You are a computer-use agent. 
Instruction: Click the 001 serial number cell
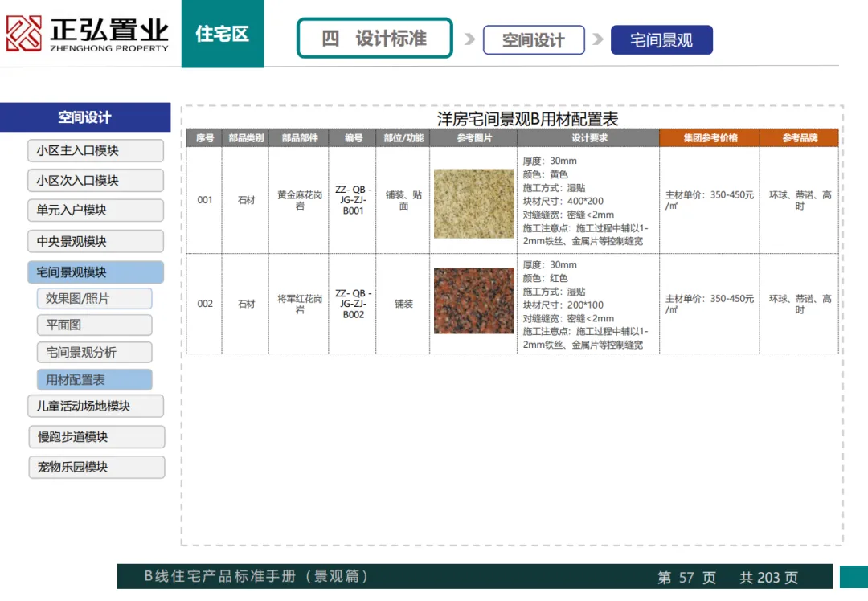[205, 200]
